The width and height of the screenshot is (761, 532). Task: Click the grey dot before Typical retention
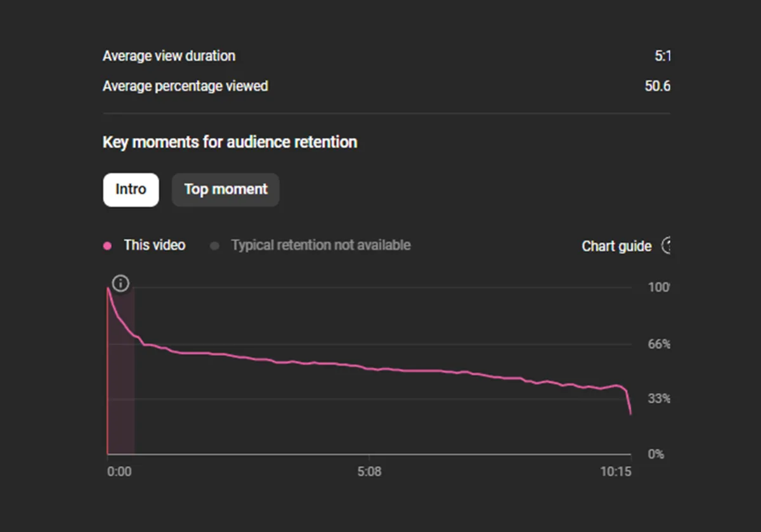214,245
